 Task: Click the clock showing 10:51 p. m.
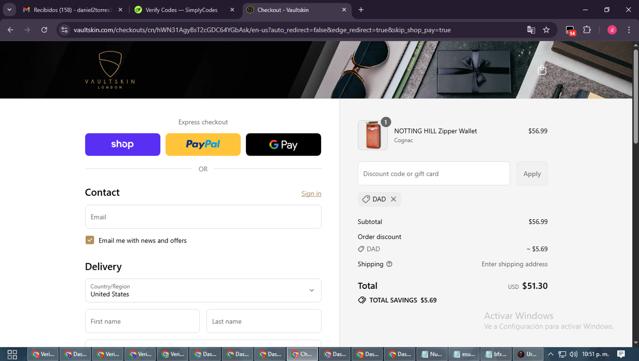595,354
